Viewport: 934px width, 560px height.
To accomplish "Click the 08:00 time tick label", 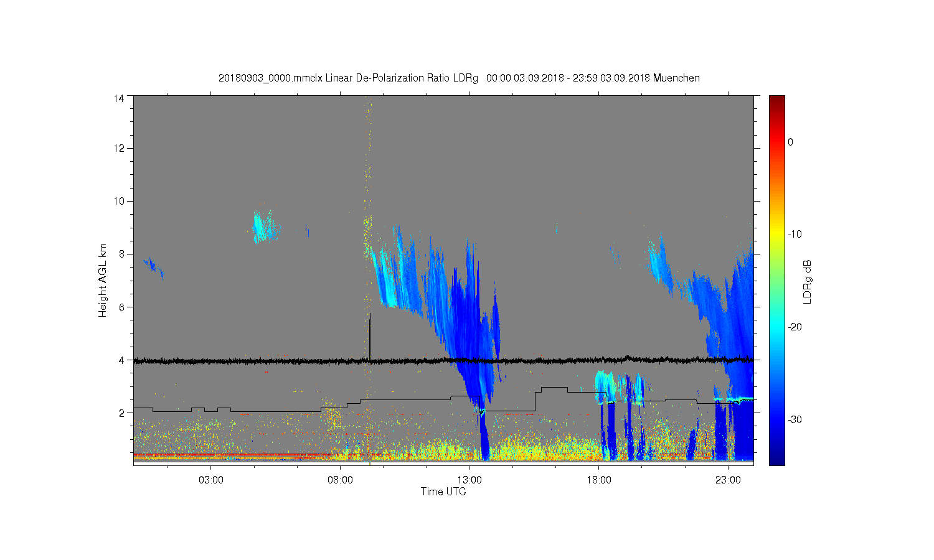I will pyautogui.click(x=341, y=480).
